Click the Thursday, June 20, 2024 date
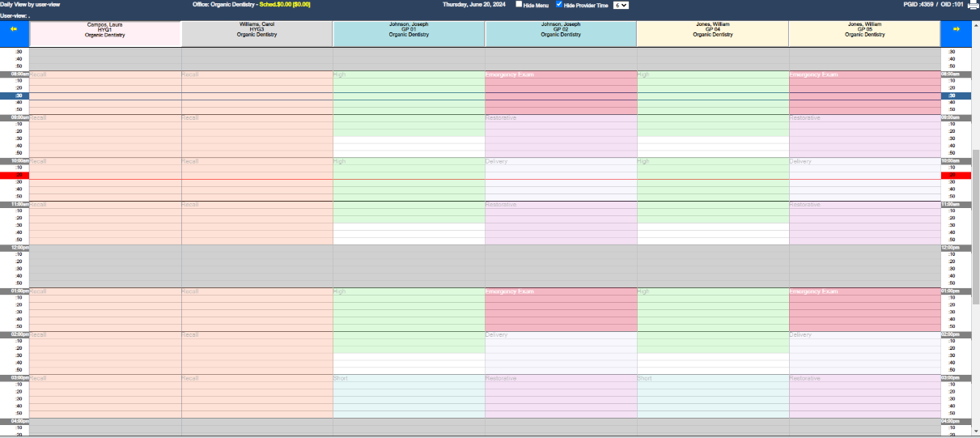This screenshot has width=980, height=438. [474, 5]
